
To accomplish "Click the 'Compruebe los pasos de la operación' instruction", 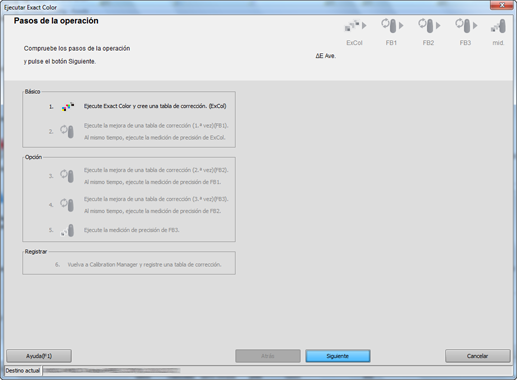I will coord(77,48).
